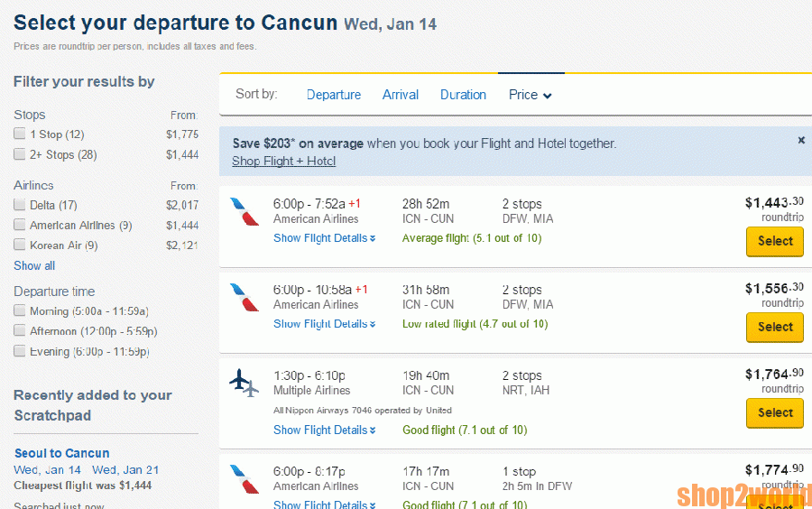Toggle Price sort order arrow
The width and height of the screenshot is (812, 509).
point(548,96)
